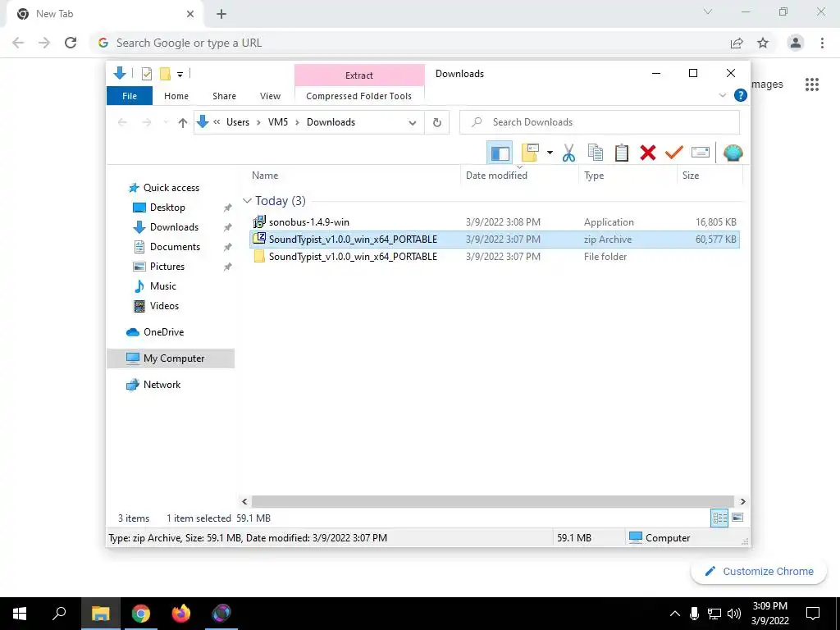840x630 pixels.
Task: Select My Computer in the navigation pane
Action: pos(171,358)
